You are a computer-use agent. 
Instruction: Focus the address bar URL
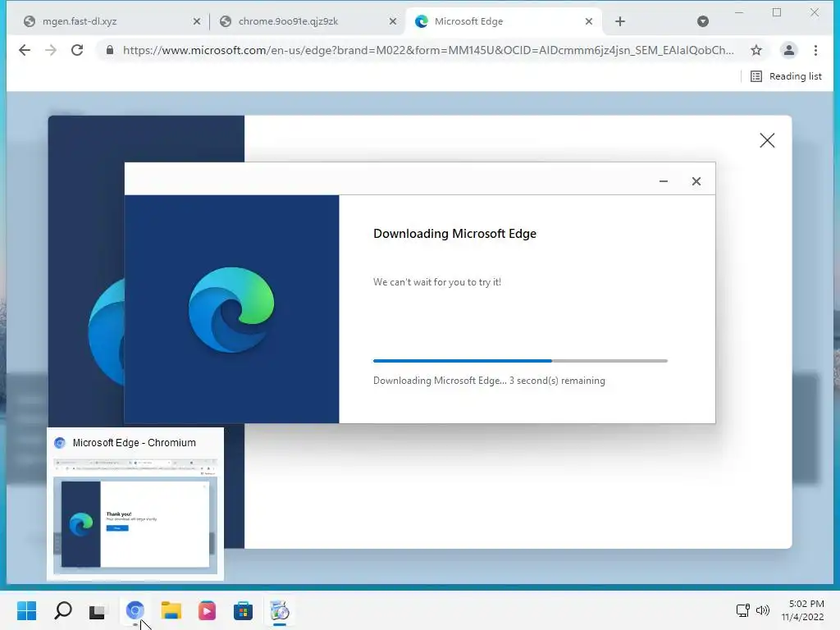(428, 50)
